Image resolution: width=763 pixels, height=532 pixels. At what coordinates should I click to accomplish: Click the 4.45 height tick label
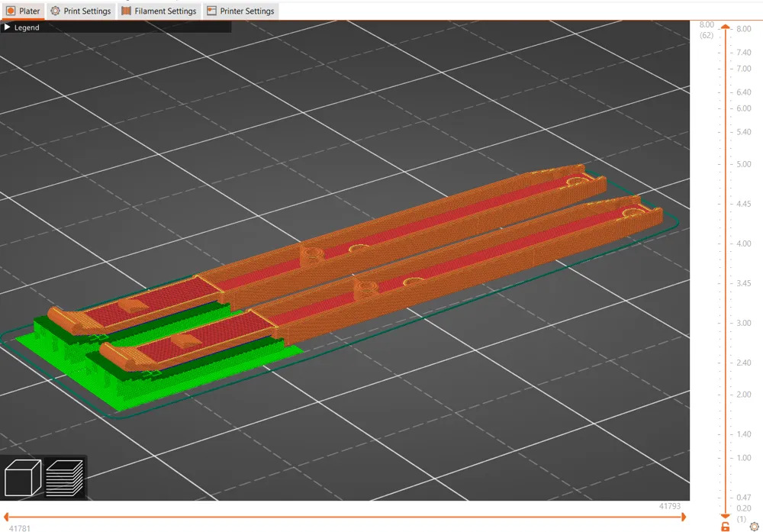pyautogui.click(x=743, y=204)
